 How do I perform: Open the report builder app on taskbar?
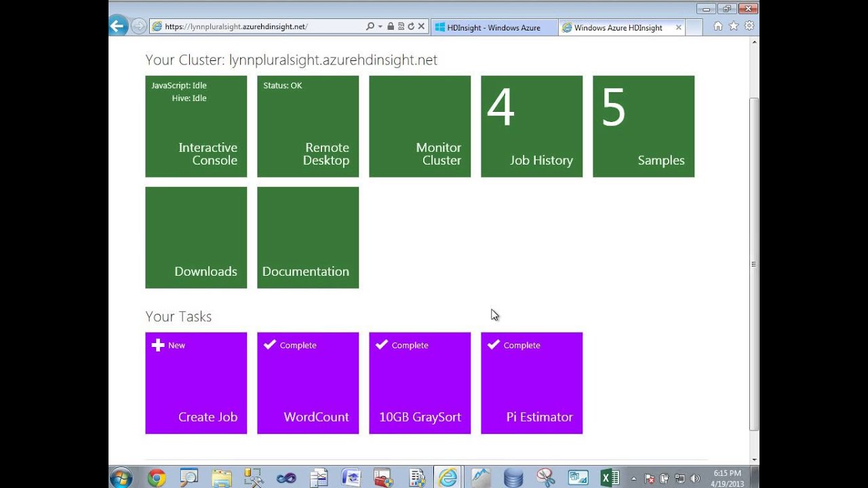(x=416, y=477)
